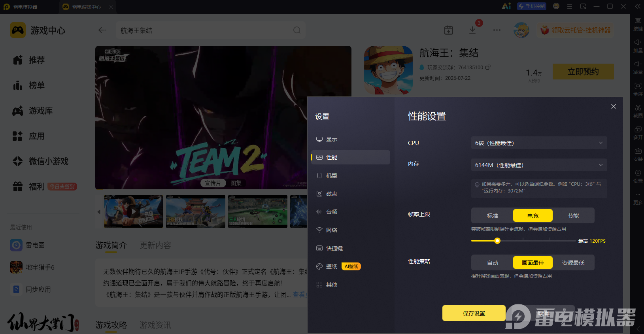Select 标准 frame rate limit
The width and height of the screenshot is (644, 334).
pyautogui.click(x=493, y=216)
